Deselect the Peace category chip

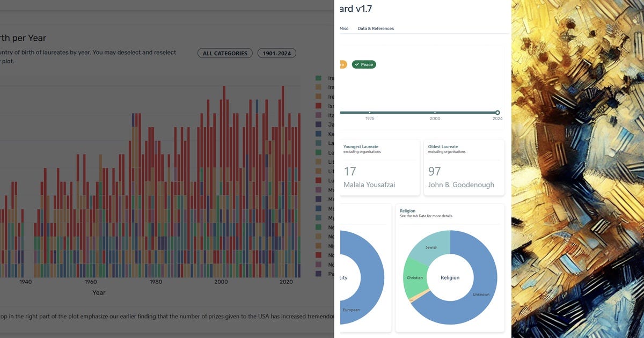[364, 64]
